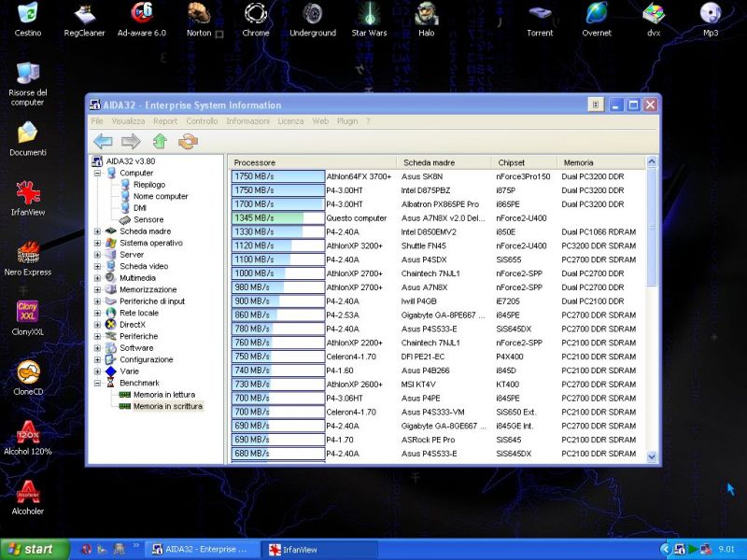This screenshot has width=747, height=560.
Task: Open the Report menu
Action: tap(165, 121)
